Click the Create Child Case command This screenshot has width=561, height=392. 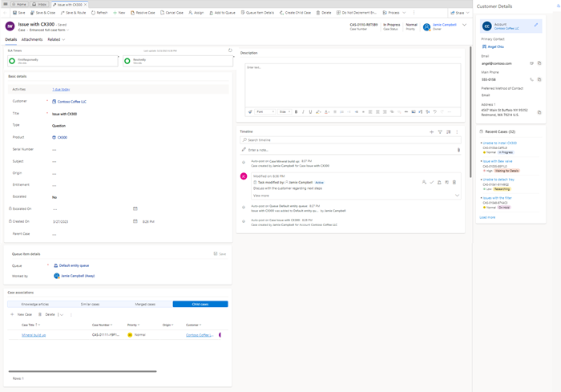click(295, 13)
